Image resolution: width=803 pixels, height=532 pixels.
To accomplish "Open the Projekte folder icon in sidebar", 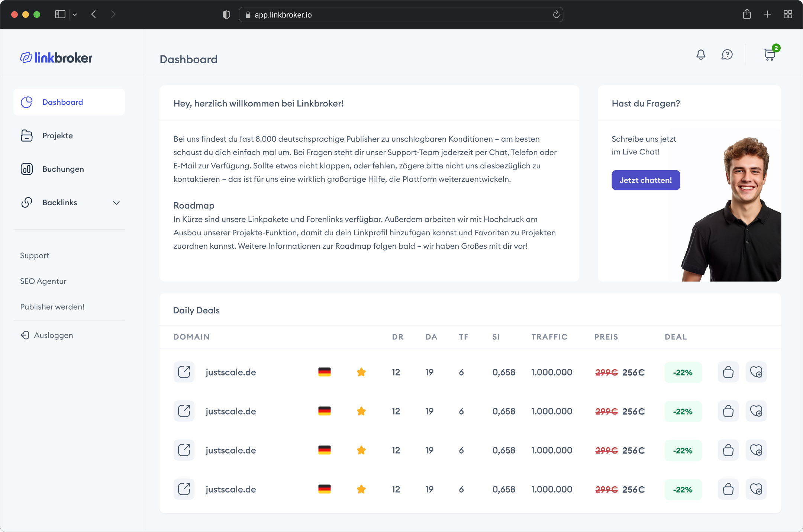I will pyautogui.click(x=27, y=136).
